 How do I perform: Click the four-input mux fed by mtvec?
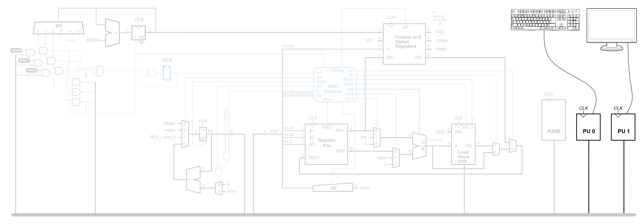185,134
